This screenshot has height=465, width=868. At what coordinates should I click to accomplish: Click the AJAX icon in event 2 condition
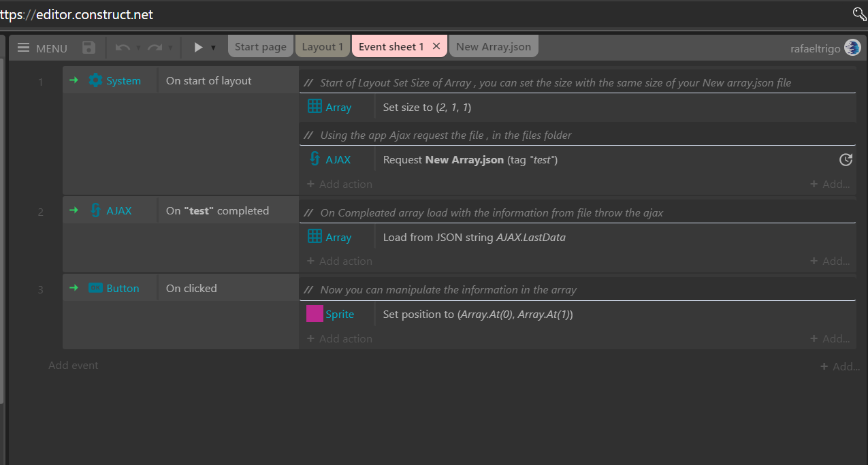click(x=95, y=210)
